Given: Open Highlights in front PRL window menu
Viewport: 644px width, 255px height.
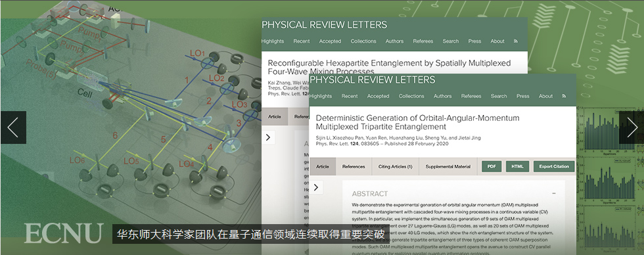Looking at the screenshot, I should click(x=321, y=96).
